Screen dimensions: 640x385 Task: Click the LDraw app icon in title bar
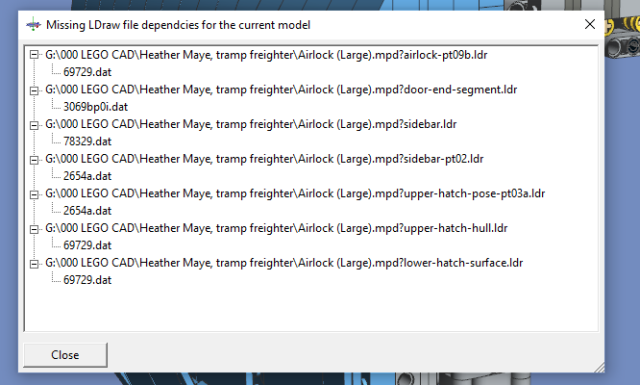pyautogui.click(x=33, y=25)
